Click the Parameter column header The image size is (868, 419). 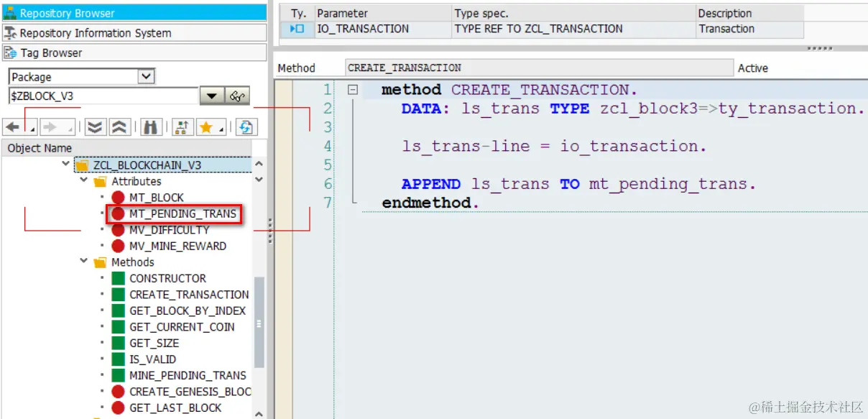pos(383,13)
